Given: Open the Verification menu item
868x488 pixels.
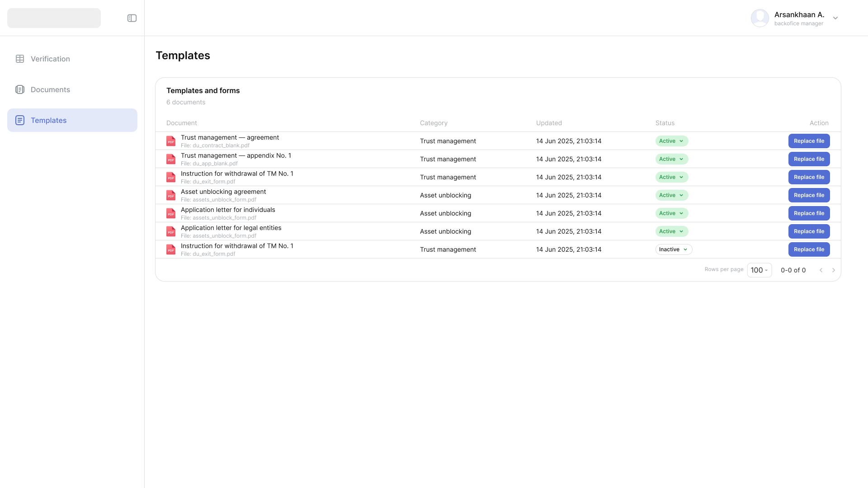Looking at the screenshot, I should click(x=50, y=59).
